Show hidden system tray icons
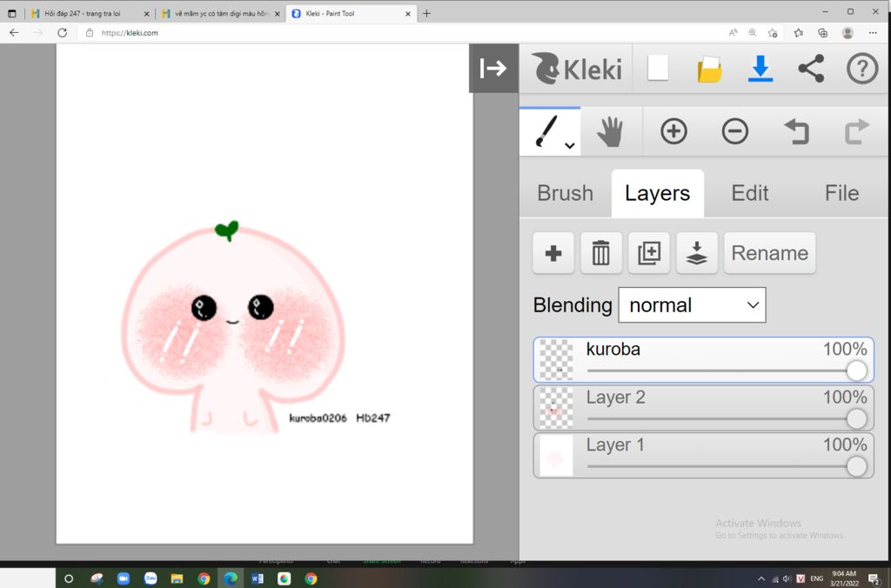Viewport: 891px width, 588px height. point(760,578)
